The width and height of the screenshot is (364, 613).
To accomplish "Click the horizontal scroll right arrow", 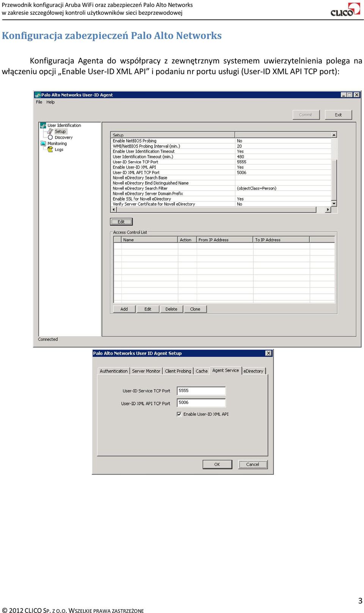I will (328, 210).
